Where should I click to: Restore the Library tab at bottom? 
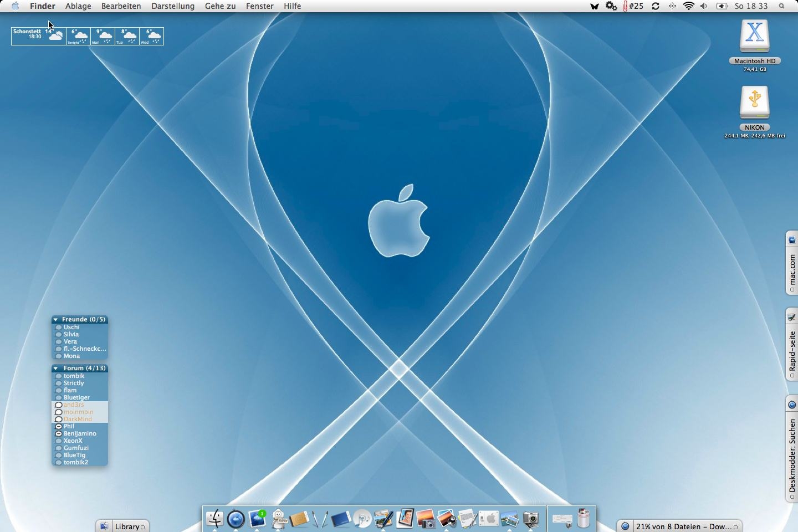[x=122, y=526]
